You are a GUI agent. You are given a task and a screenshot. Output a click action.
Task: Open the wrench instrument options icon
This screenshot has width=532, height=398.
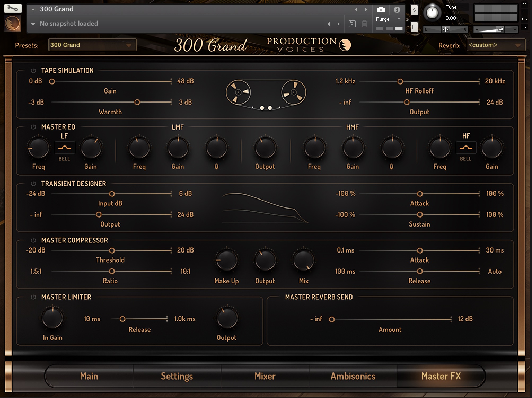pyautogui.click(x=12, y=8)
